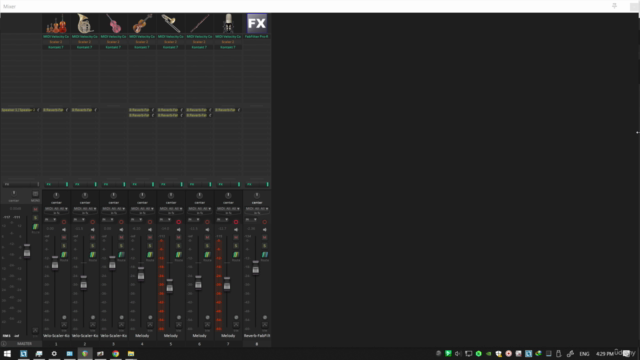Click the MASTER label at bottom left

tap(24, 344)
